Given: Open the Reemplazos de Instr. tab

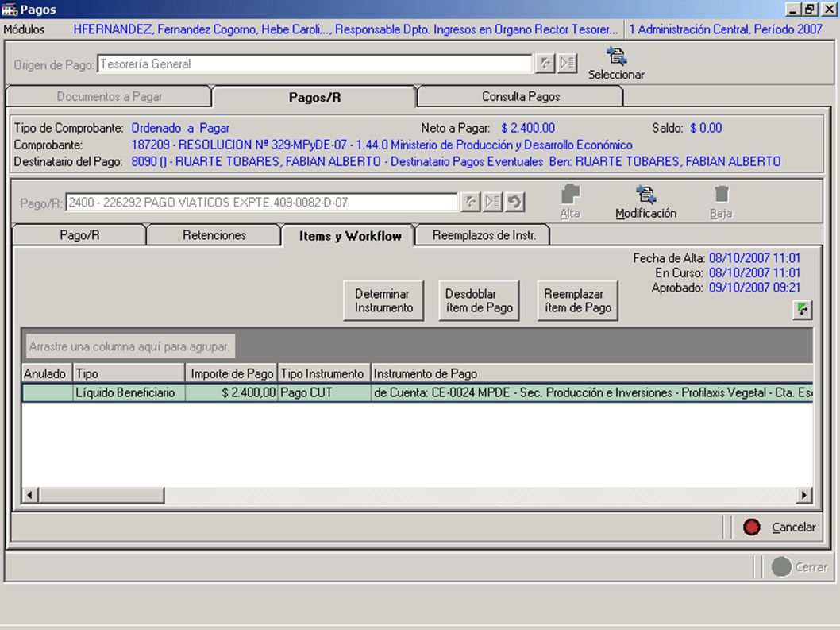Looking at the screenshot, I should (484, 235).
